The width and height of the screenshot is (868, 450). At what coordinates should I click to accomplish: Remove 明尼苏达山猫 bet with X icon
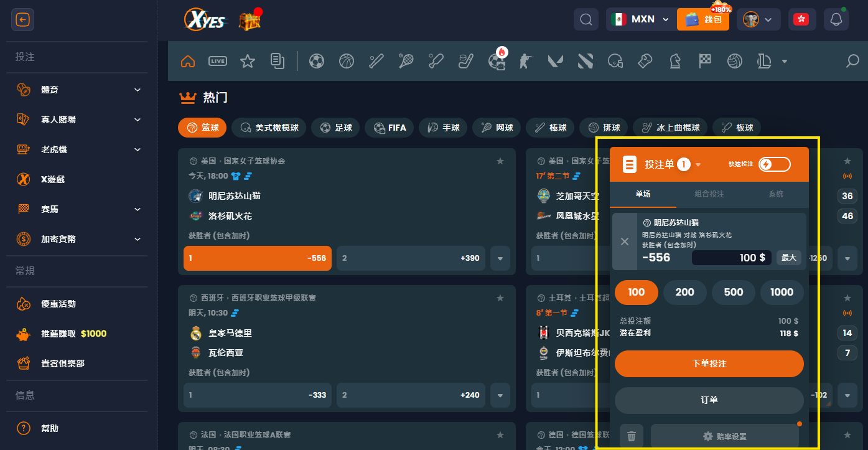(625, 241)
